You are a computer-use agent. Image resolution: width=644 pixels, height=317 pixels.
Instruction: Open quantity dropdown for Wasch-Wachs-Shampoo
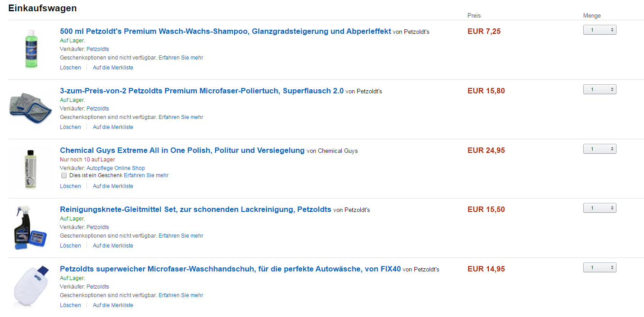(x=599, y=30)
